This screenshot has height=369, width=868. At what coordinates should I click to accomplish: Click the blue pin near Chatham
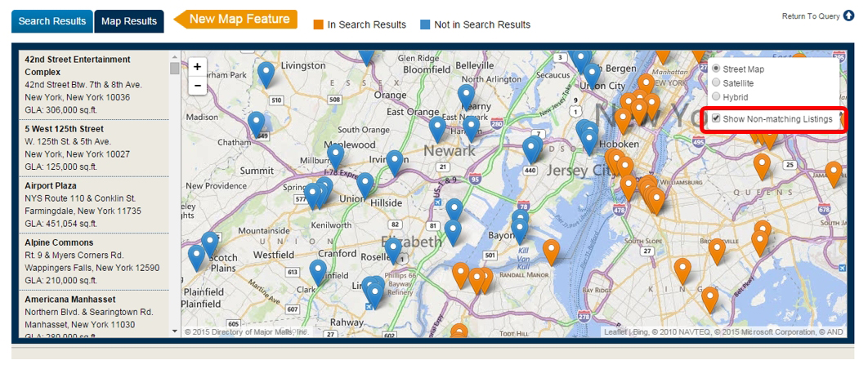pos(257,124)
